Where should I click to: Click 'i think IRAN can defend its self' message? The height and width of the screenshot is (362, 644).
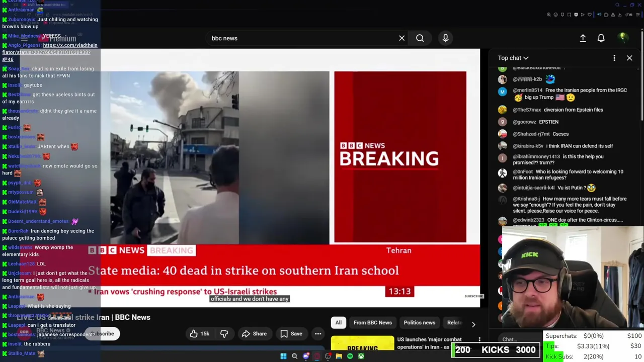pyautogui.click(x=580, y=146)
